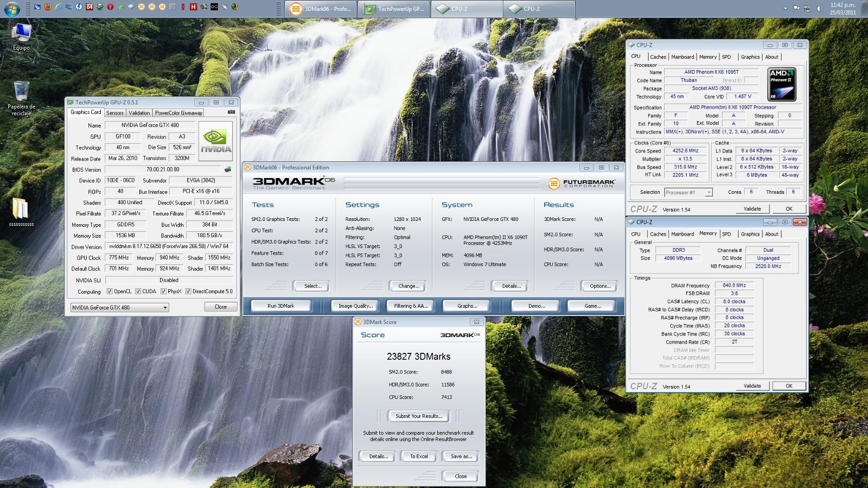Click the BIOS save chip icon in GPU-Z
This screenshot has height=488, width=868.
(x=228, y=169)
